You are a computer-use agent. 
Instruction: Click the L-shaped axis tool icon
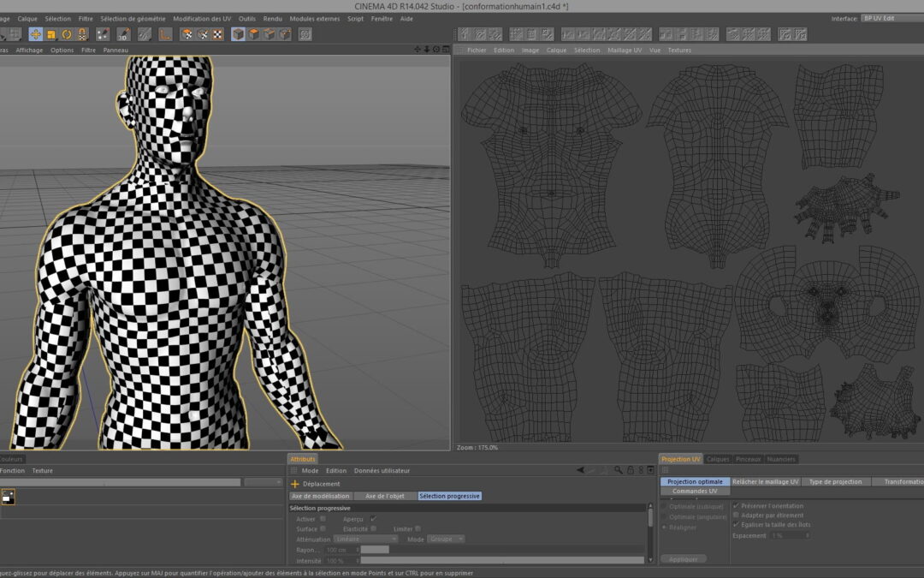click(x=165, y=34)
